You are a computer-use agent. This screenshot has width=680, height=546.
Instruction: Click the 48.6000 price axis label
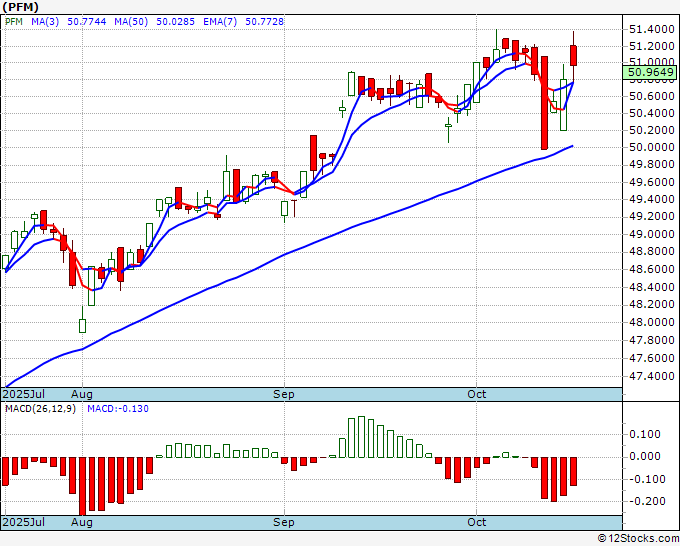pyautogui.click(x=651, y=269)
